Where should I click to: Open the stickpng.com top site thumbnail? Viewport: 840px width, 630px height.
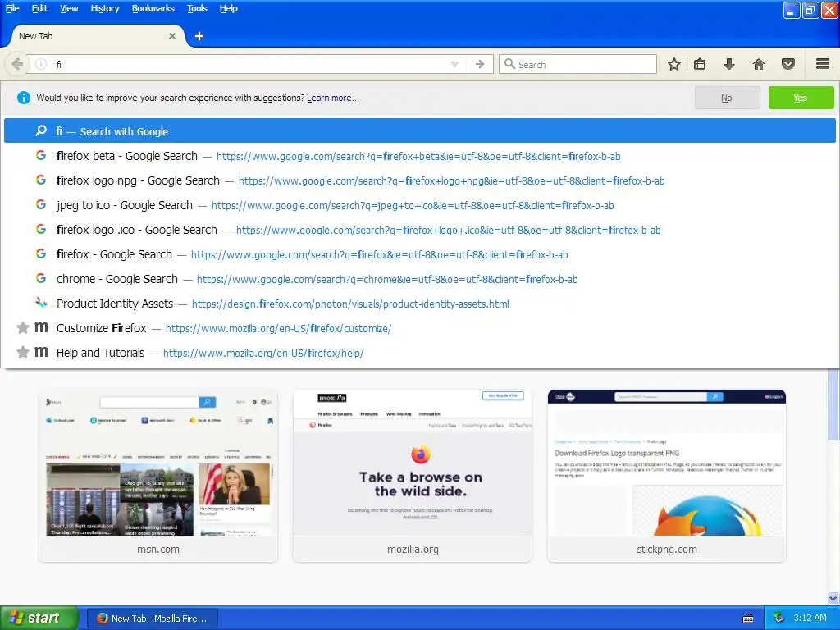pos(667,477)
